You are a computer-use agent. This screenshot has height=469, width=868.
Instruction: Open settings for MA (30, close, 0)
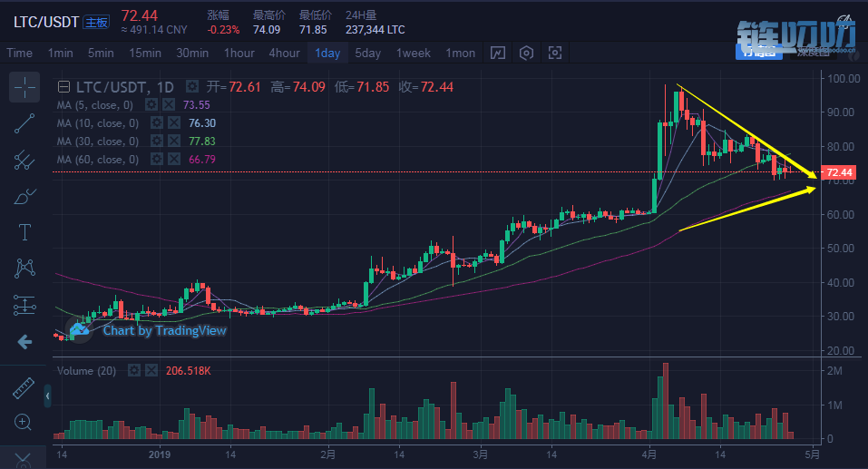click(x=157, y=142)
